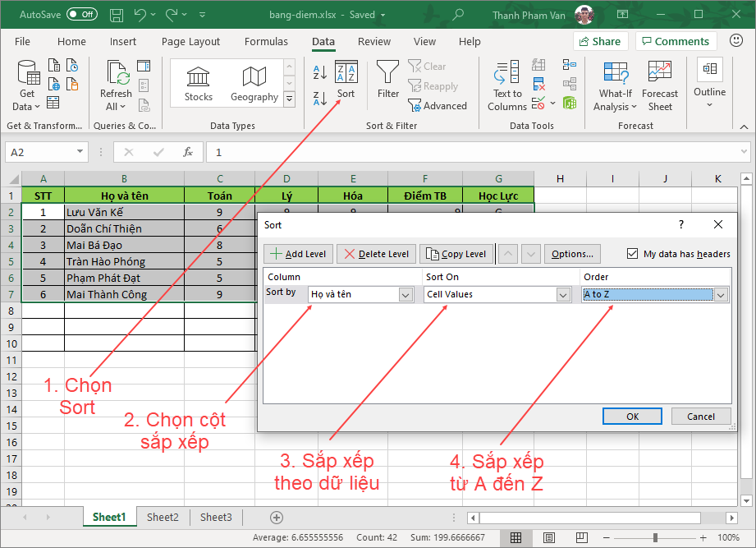Click the Save icon in title bar

[117, 15]
